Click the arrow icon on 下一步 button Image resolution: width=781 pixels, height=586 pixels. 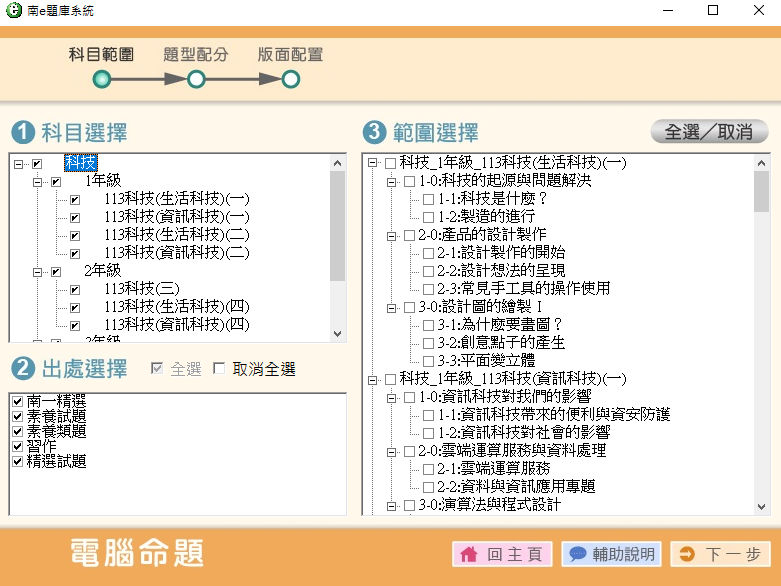click(686, 554)
